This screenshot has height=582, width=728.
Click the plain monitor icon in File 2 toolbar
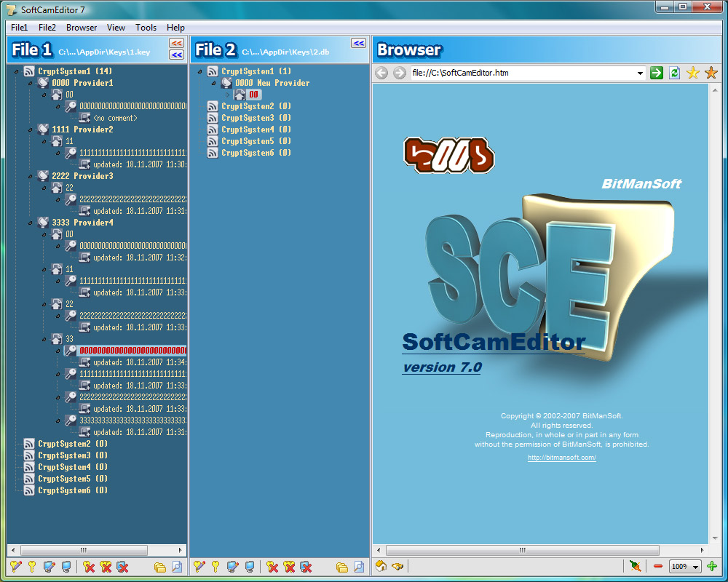[249, 567]
